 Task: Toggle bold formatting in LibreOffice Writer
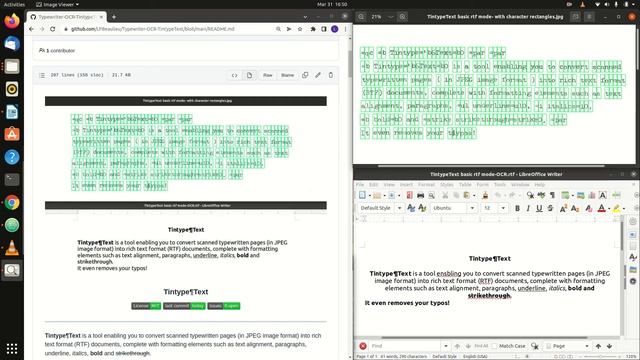pyautogui.click(x=517, y=208)
